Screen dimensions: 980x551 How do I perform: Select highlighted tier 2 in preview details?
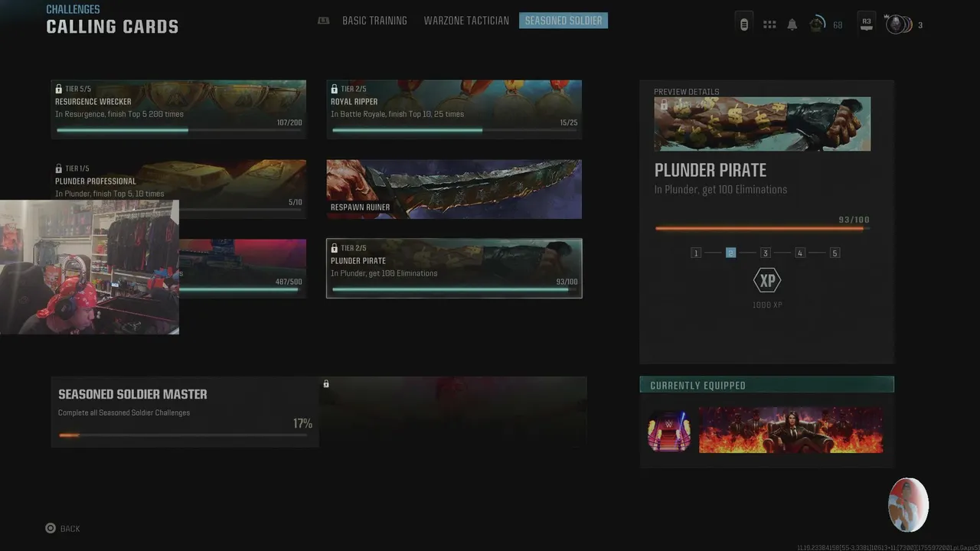click(730, 253)
